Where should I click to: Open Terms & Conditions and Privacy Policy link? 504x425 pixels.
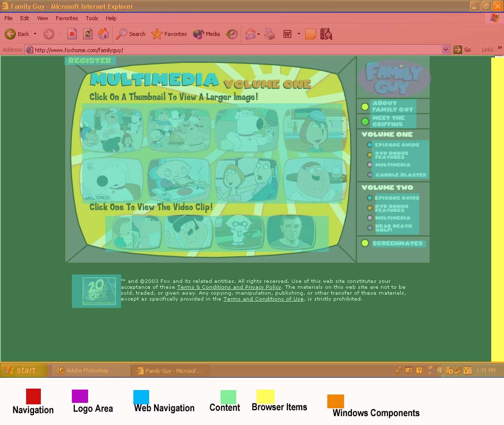coord(229,287)
